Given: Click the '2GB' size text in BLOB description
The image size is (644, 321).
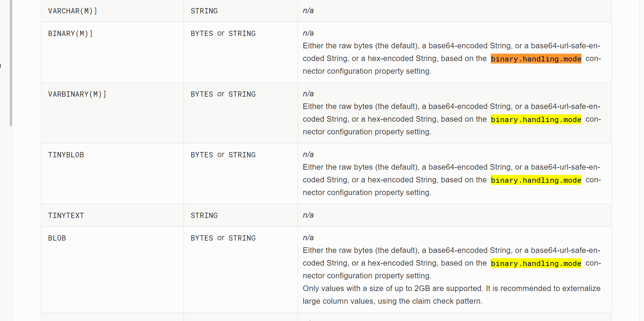Looking at the screenshot, I should coord(422,289).
